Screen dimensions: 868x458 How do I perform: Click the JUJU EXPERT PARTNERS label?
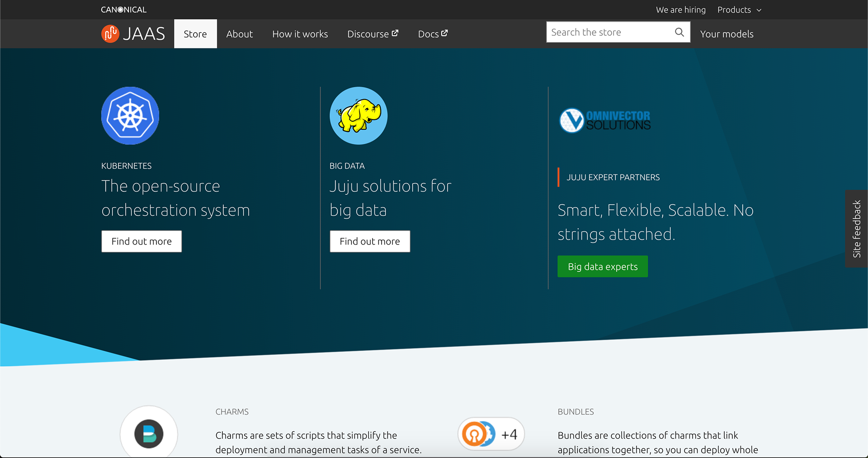(613, 177)
